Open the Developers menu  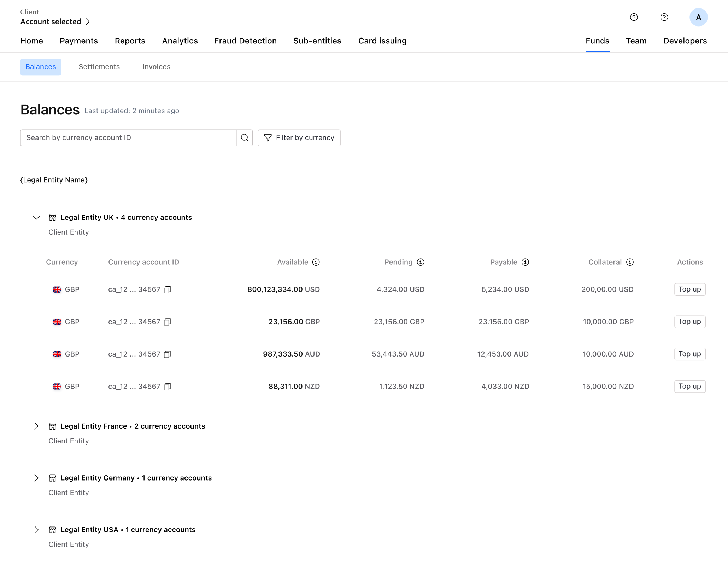point(685,41)
